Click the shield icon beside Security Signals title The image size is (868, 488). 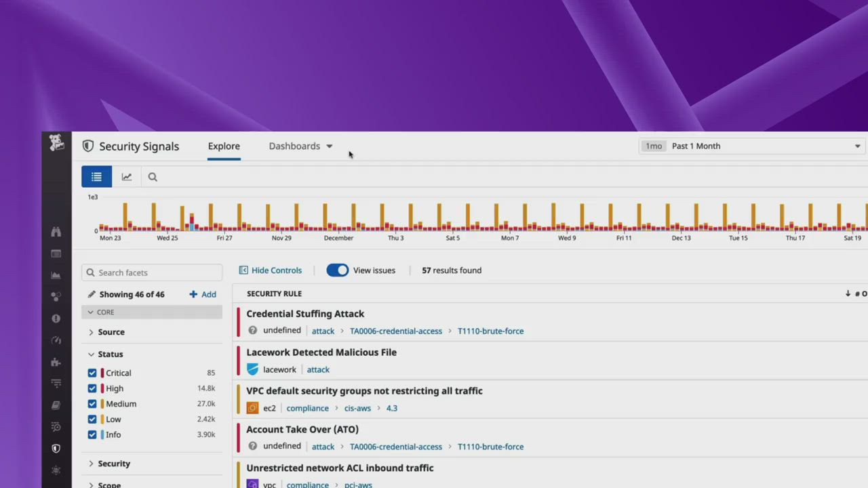pos(87,146)
